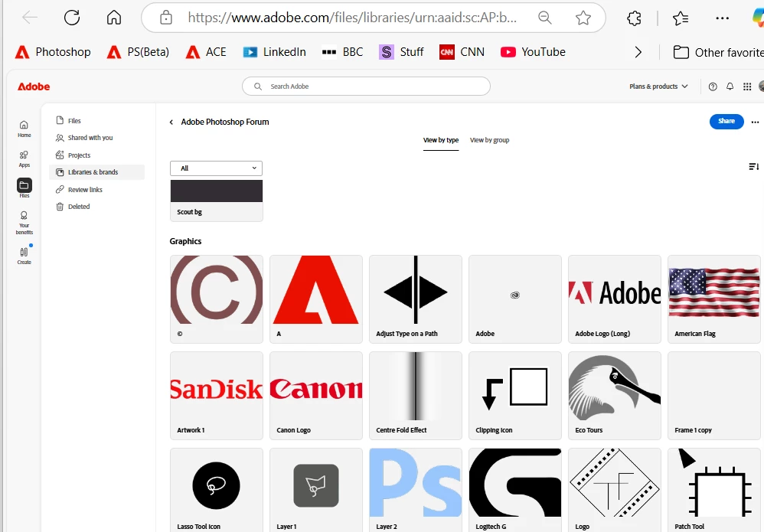
Task: Open Your benefits in left rail
Action: pyautogui.click(x=24, y=223)
